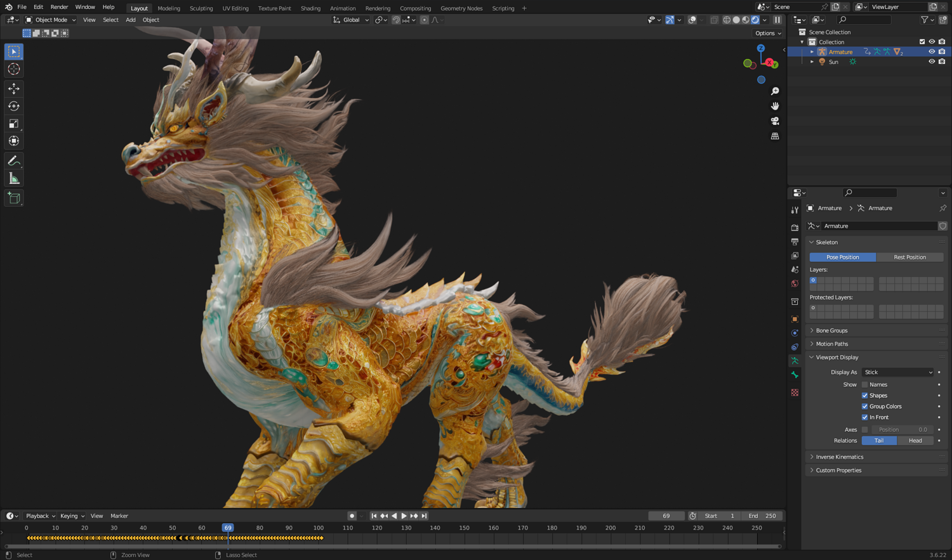Open the Display As Stick dropdown
Viewport: 952px width, 560px height.
pyautogui.click(x=898, y=372)
